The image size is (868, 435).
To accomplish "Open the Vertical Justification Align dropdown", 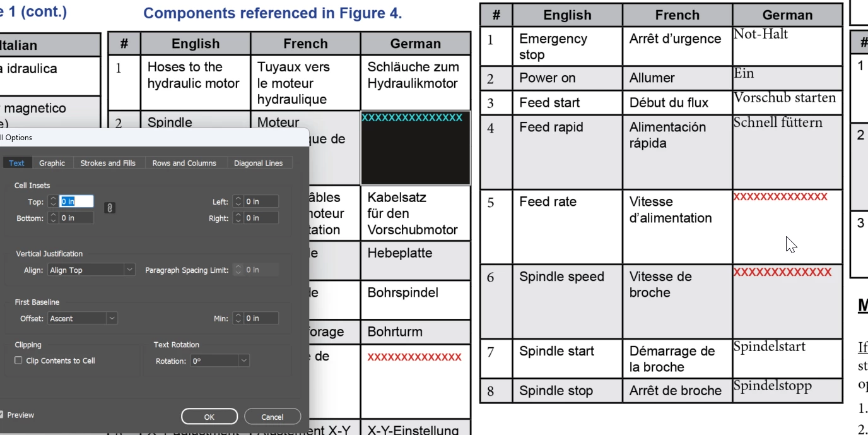I will pyautogui.click(x=91, y=270).
